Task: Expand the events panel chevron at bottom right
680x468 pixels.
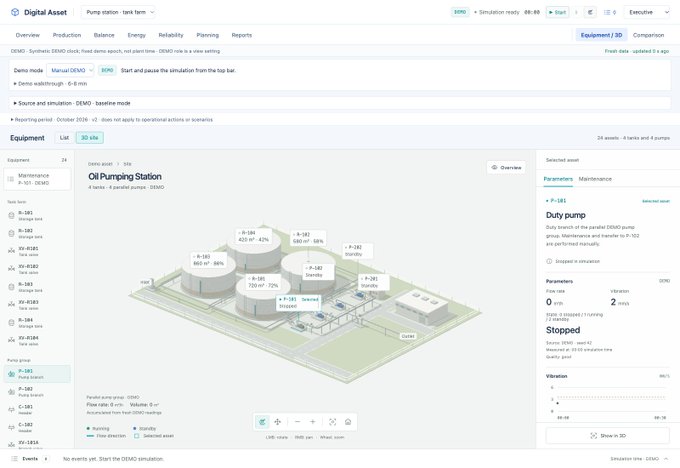Action: (x=666, y=458)
